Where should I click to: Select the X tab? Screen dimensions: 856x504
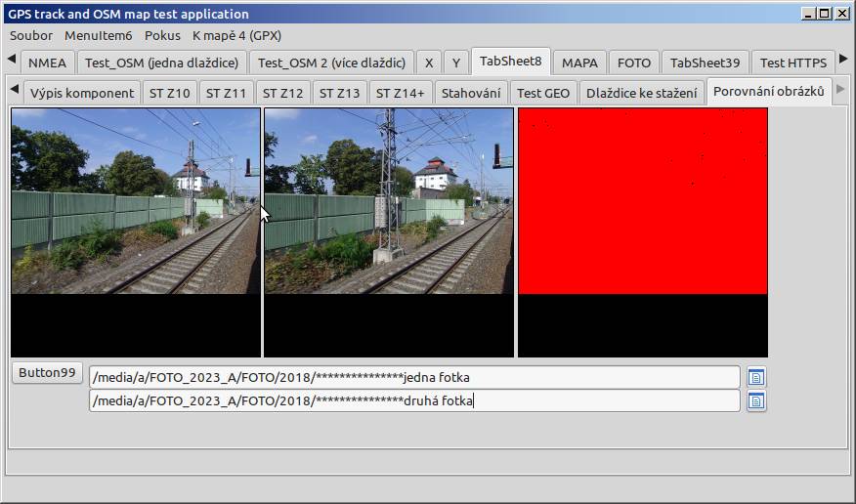[429, 63]
